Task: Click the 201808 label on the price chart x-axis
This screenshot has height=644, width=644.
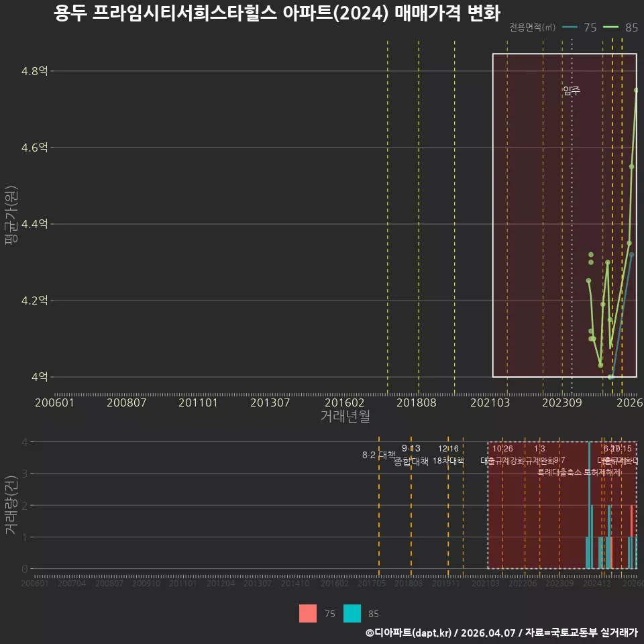Action: pos(416,402)
